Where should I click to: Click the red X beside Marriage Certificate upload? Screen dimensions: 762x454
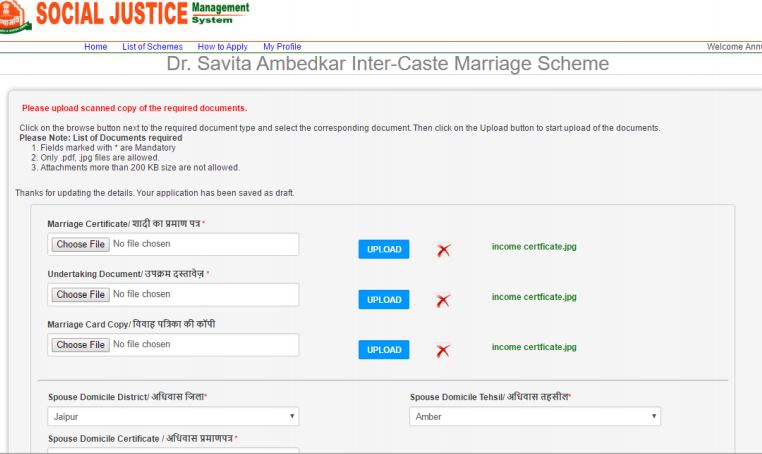pyautogui.click(x=443, y=250)
